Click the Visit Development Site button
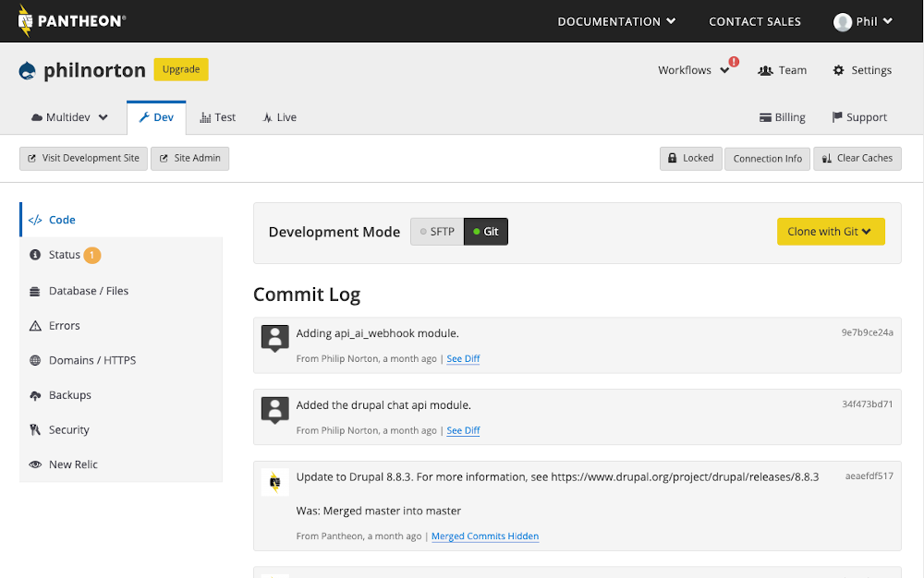 tap(84, 158)
